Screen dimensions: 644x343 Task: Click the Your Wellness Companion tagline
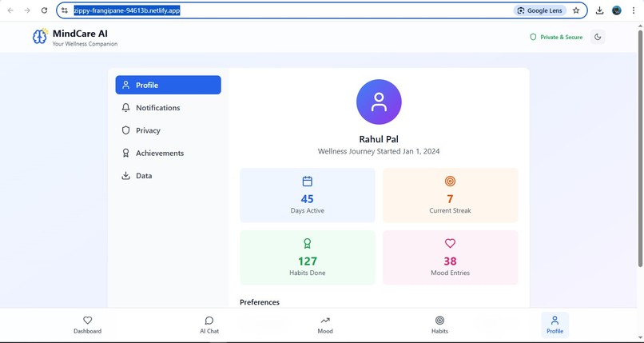point(85,44)
